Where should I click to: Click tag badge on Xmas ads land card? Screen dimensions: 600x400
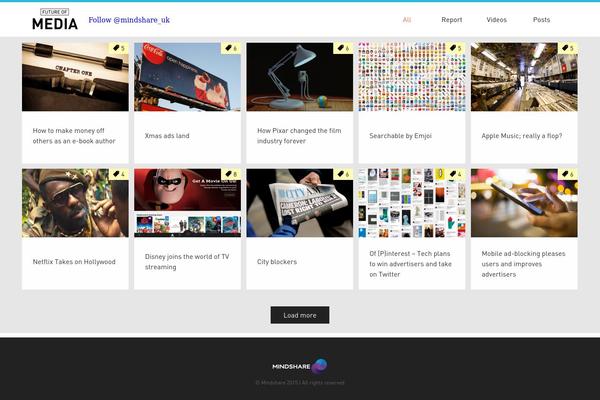231,48
